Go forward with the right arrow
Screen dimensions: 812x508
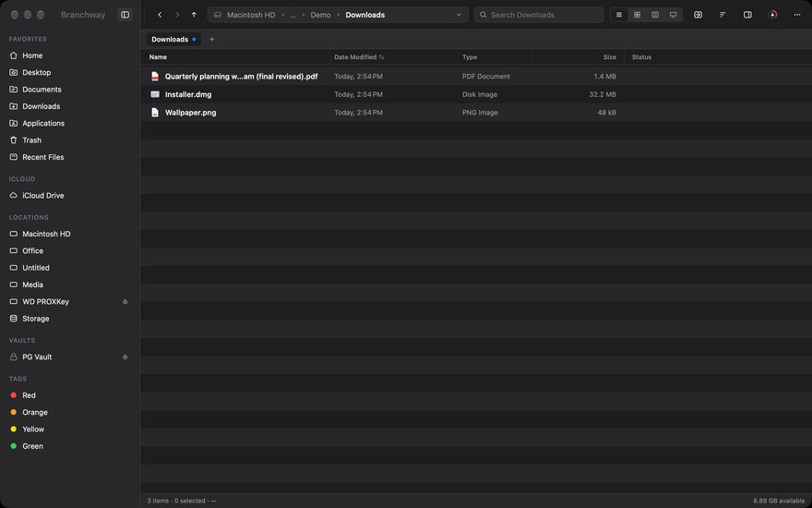pos(177,15)
